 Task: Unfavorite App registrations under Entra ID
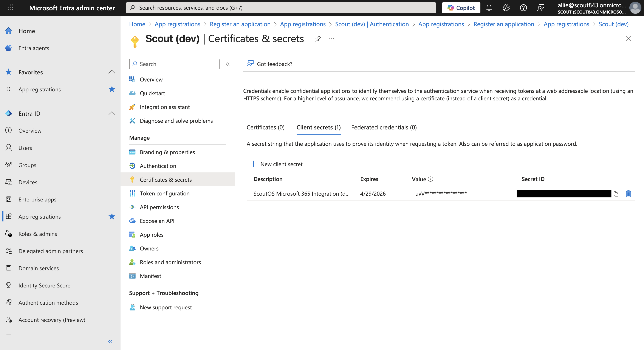click(112, 216)
